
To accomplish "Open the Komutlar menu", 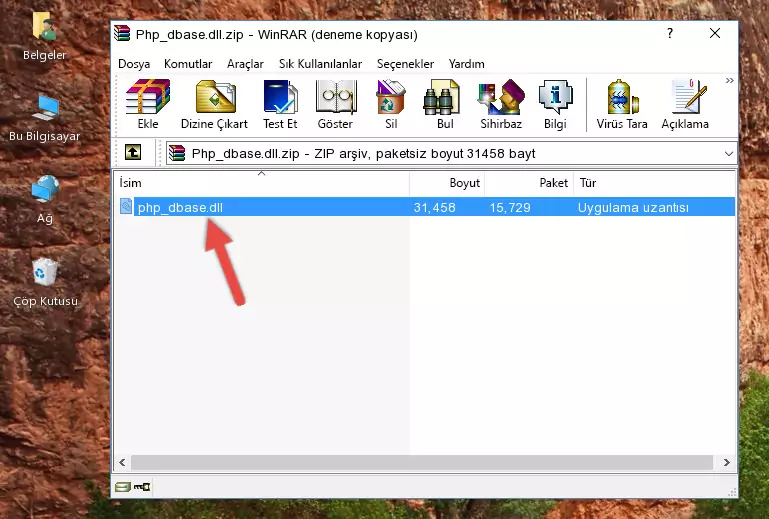I will click(x=188, y=64).
